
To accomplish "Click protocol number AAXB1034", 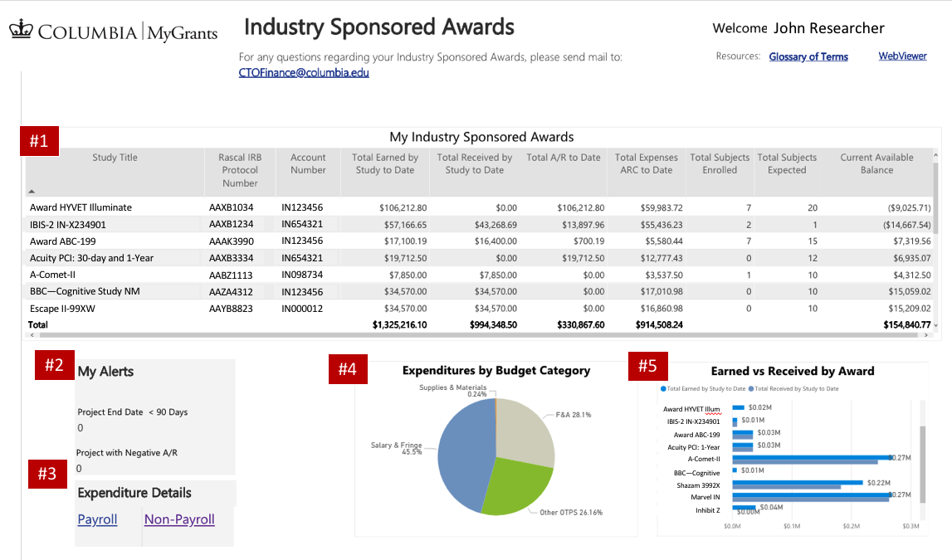I will tap(232, 207).
